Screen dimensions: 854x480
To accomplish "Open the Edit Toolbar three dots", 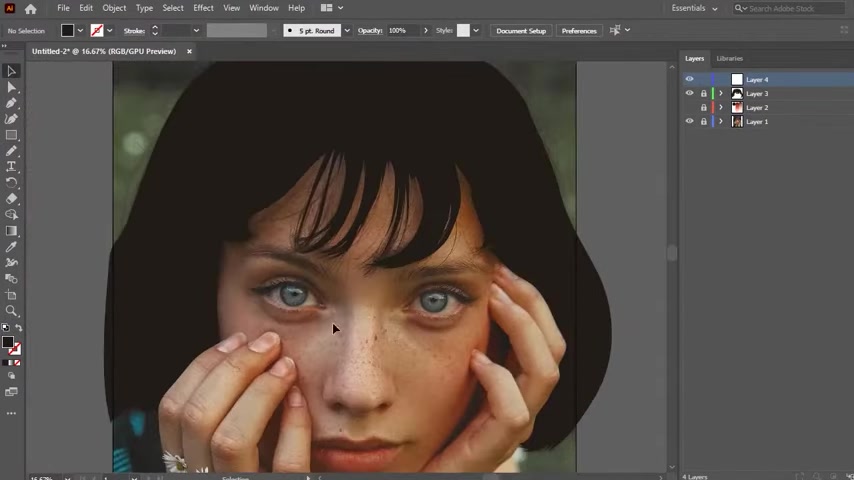I will point(11,414).
